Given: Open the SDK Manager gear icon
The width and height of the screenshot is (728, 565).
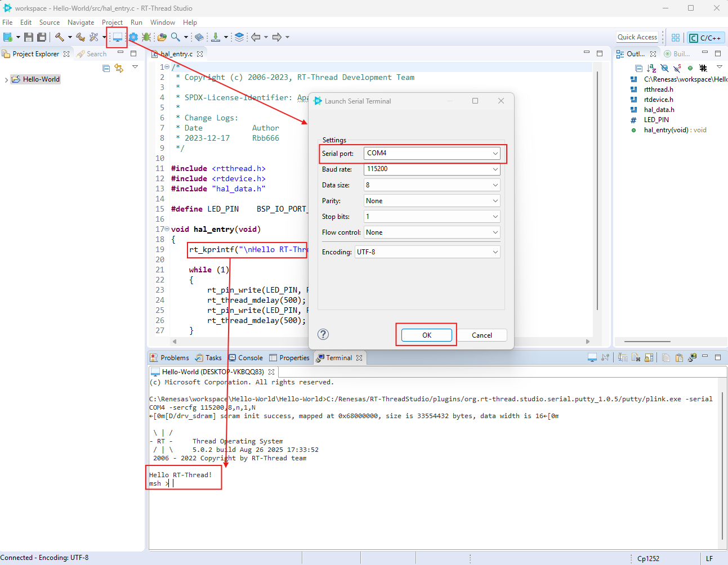Looking at the screenshot, I should [x=133, y=37].
